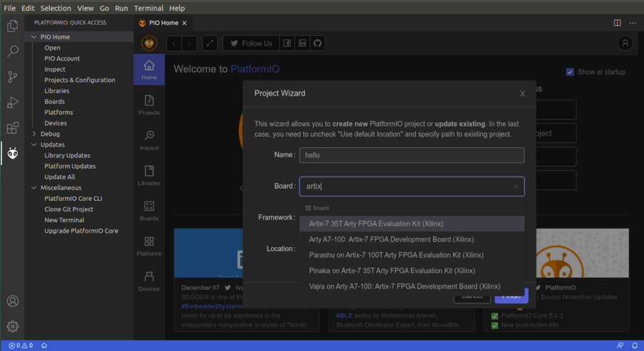Open Projects in PIO Home sidebar
This screenshot has width=644, height=351.
pyautogui.click(x=149, y=105)
